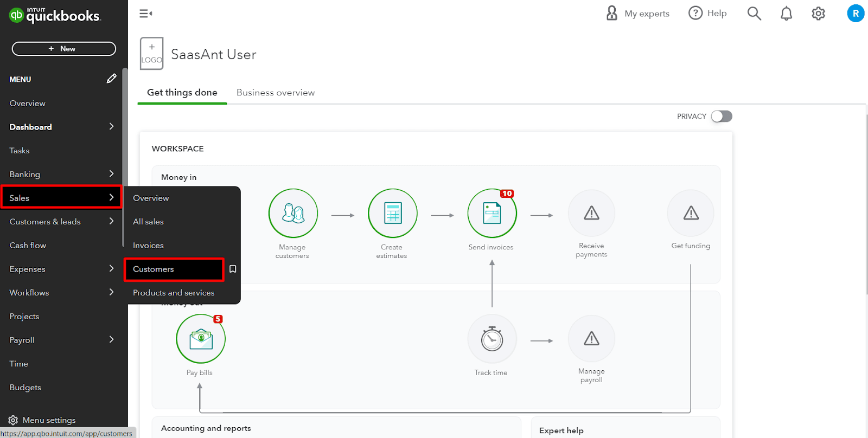Expand the Payroll submenu chevron
Viewport: 868px width, 438px height.
pyautogui.click(x=111, y=340)
